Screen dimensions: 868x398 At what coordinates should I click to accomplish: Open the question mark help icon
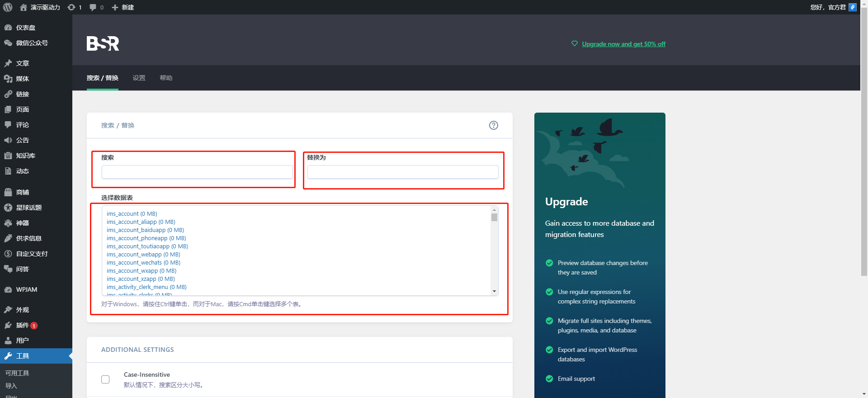(493, 125)
